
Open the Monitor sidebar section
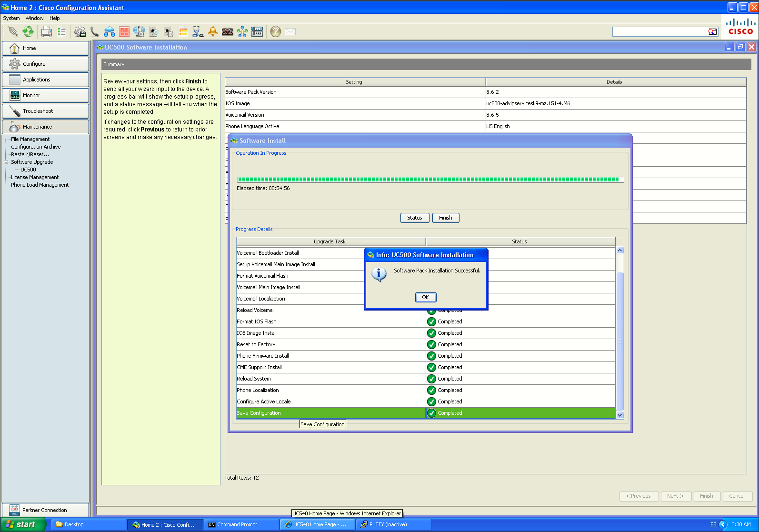point(45,95)
